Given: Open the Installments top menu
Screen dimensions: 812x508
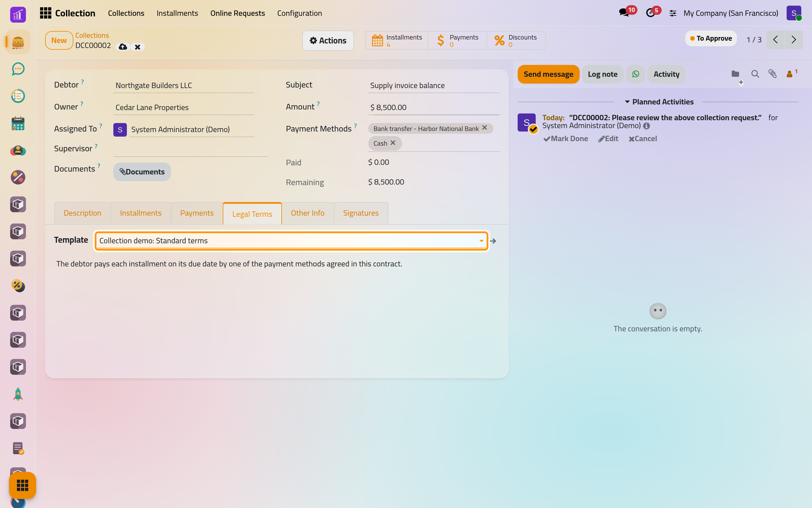Looking at the screenshot, I should click(177, 13).
